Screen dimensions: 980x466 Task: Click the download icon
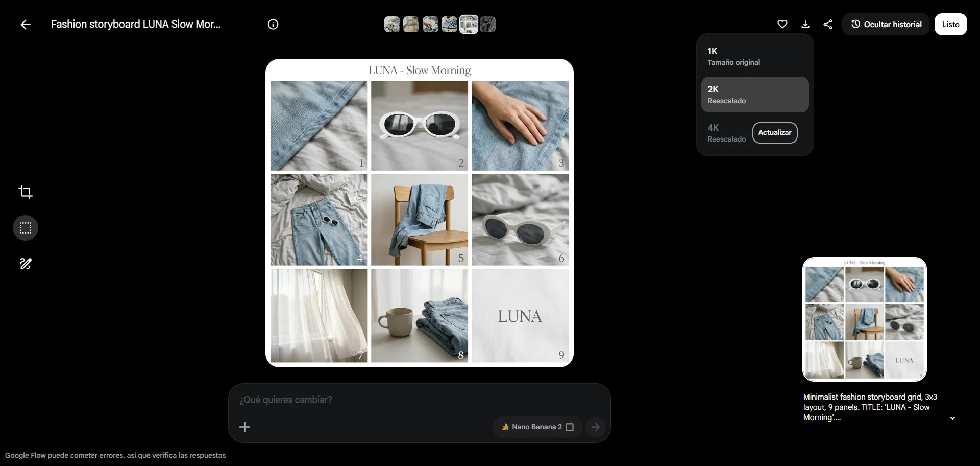805,25
